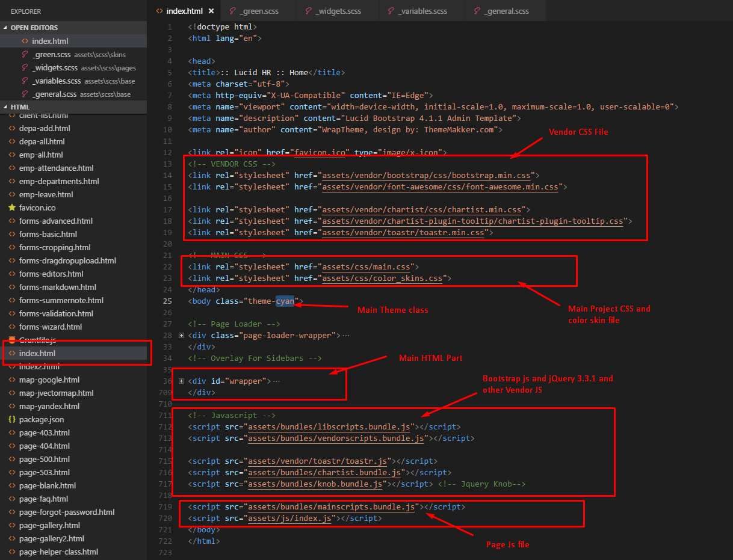The image size is (733, 560).
Task: Click the highlighted word cyan in body class
Action: [x=285, y=301]
